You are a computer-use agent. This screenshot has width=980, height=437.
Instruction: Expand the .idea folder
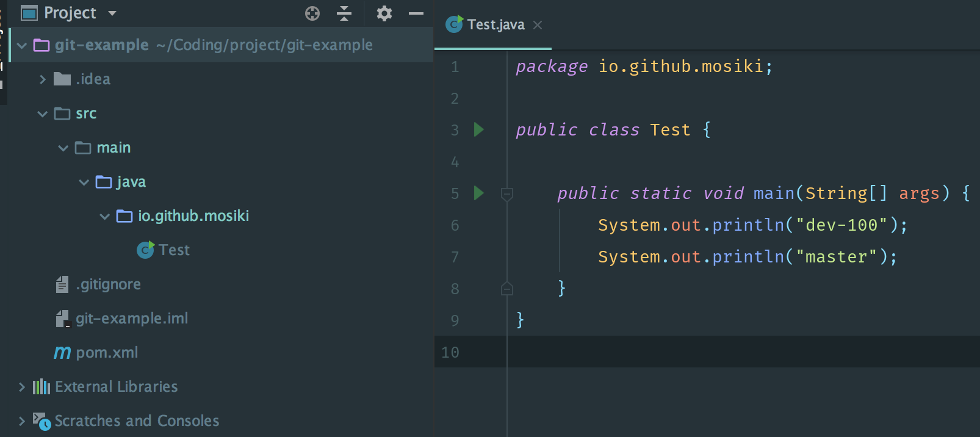click(x=43, y=79)
